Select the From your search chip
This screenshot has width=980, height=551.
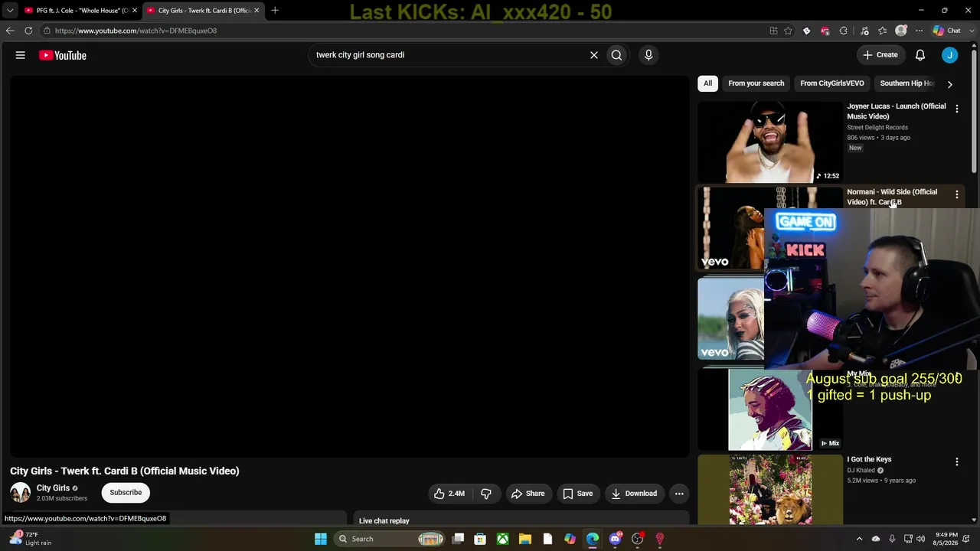(x=756, y=83)
